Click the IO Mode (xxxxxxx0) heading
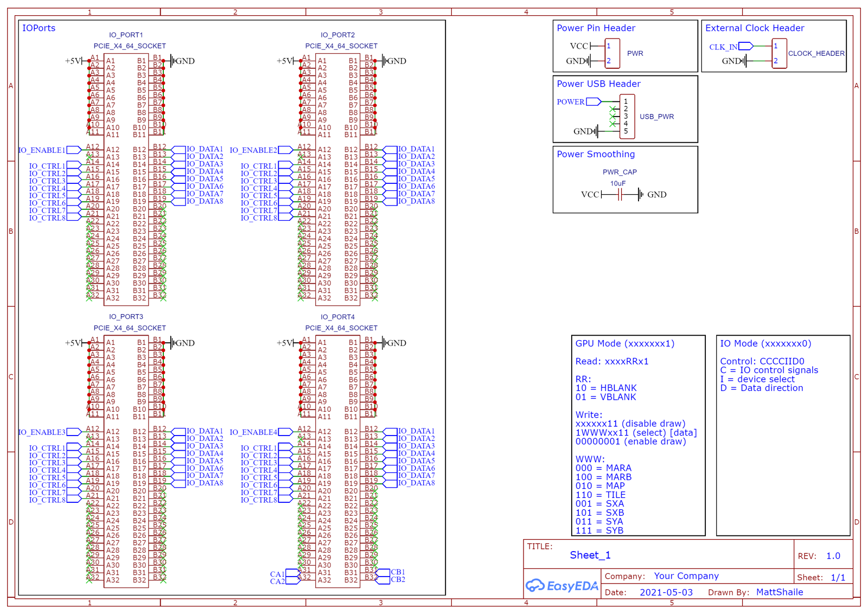Image resolution: width=868 pixels, height=614 pixels. [x=765, y=344]
